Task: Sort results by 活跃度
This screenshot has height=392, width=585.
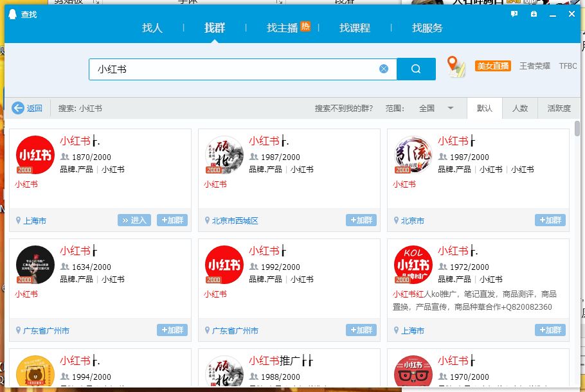Action: coord(559,108)
